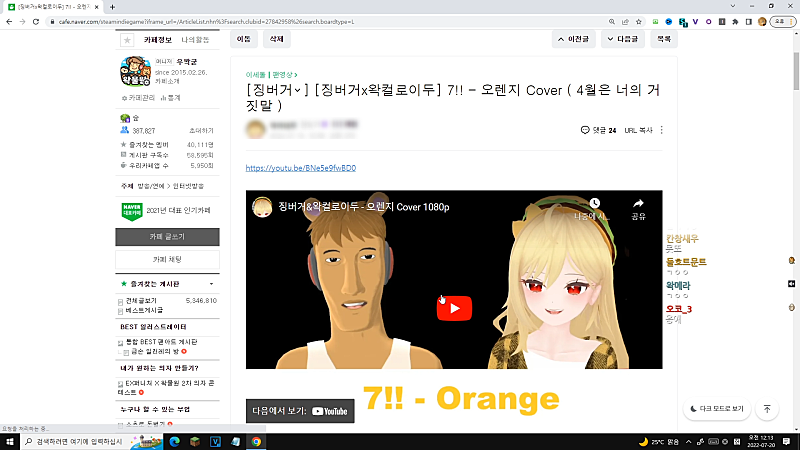Click the 이동 button
The width and height of the screenshot is (800, 450).
coord(243,39)
